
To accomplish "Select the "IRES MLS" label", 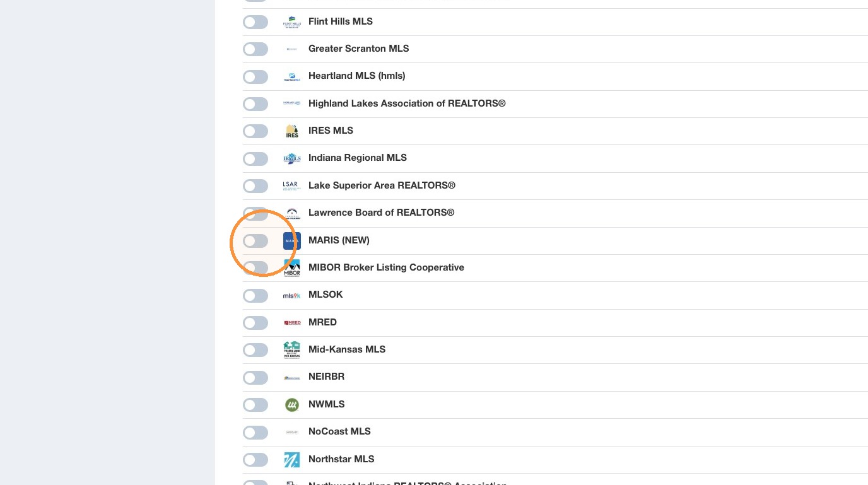I will click(x=331, y=131).
